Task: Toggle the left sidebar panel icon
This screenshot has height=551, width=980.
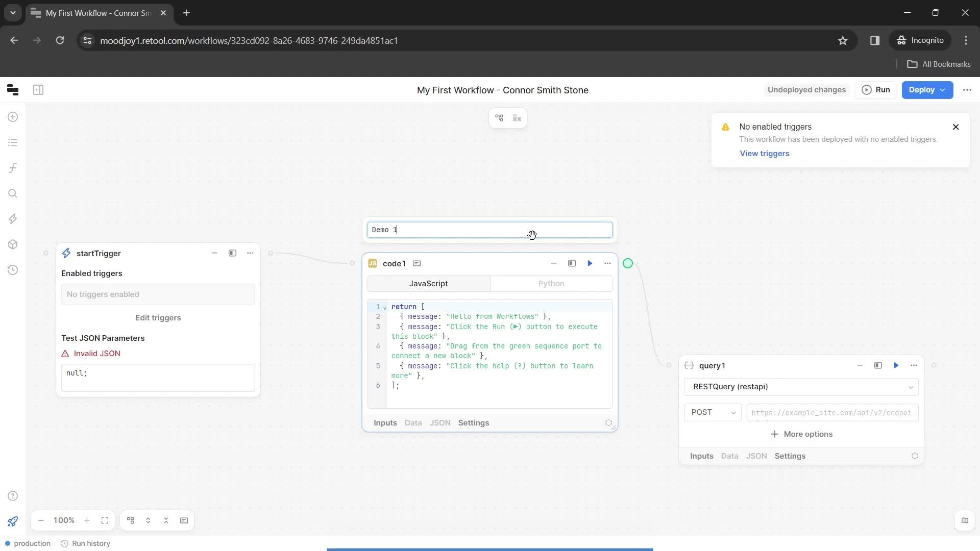Action: 38,90
